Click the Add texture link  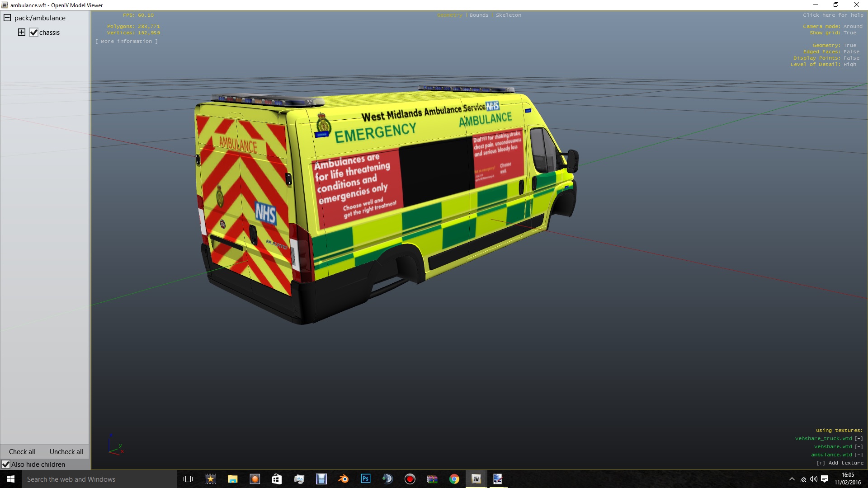(840, 463)
